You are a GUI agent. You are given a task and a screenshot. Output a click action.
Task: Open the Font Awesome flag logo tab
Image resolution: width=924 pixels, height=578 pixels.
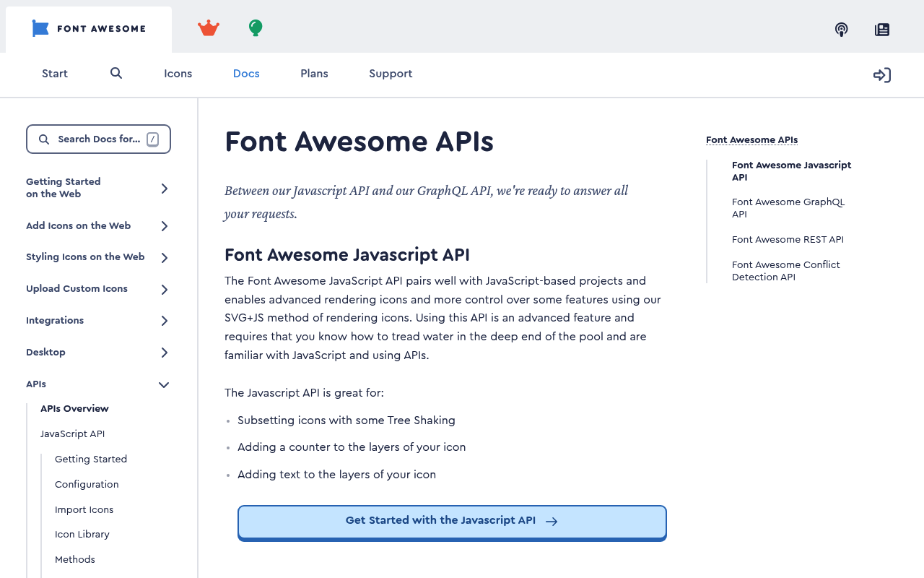click(x=89, y=29)
